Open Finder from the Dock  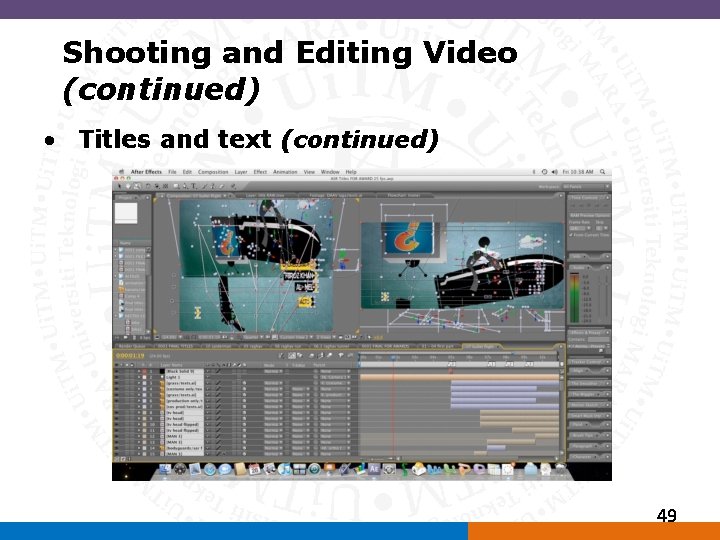[164, 469]
